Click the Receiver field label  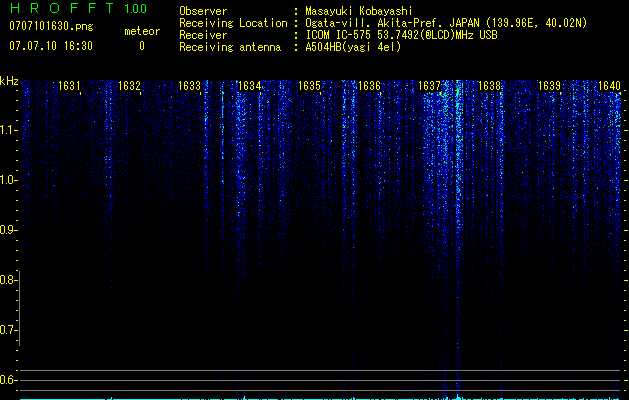[x=203, y=35]
